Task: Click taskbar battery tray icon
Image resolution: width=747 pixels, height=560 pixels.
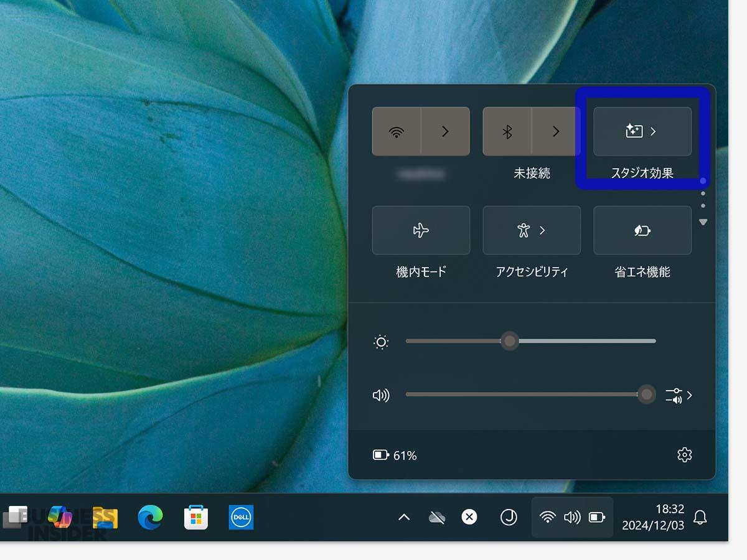Action: [x=597, y=517]
